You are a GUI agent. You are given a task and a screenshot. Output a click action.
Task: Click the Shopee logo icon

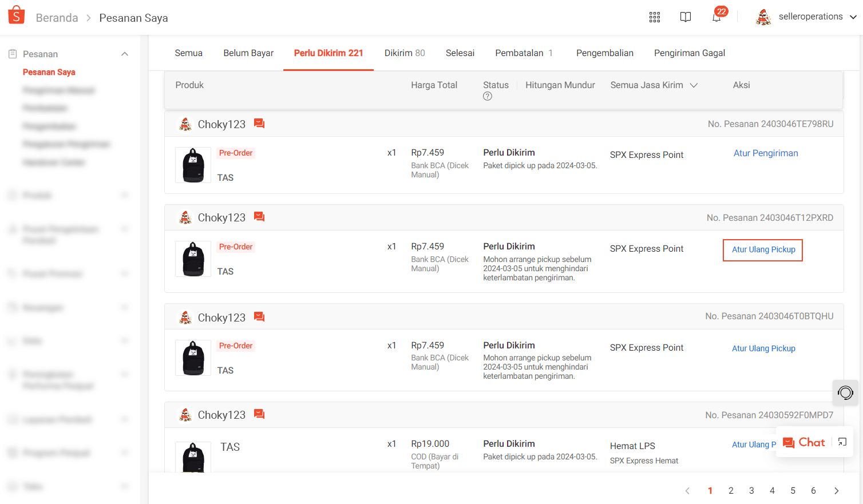pyautogui.click(x=17, y=16)
